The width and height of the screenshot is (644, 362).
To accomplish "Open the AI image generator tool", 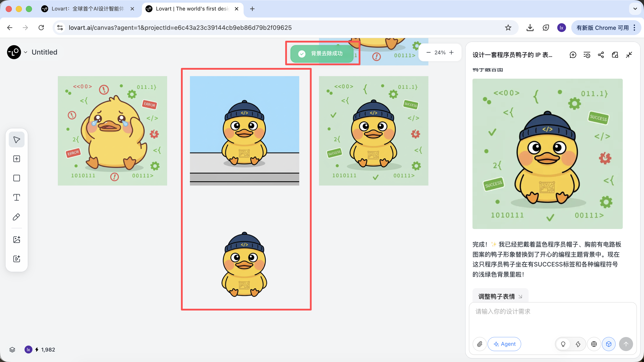I will (16, 240).
